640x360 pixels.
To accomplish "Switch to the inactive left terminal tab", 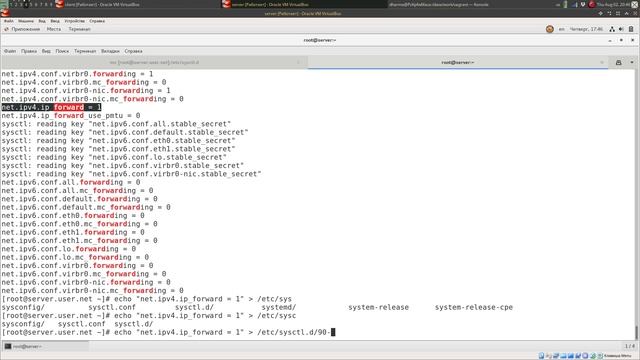I will [x=154, y=62].
